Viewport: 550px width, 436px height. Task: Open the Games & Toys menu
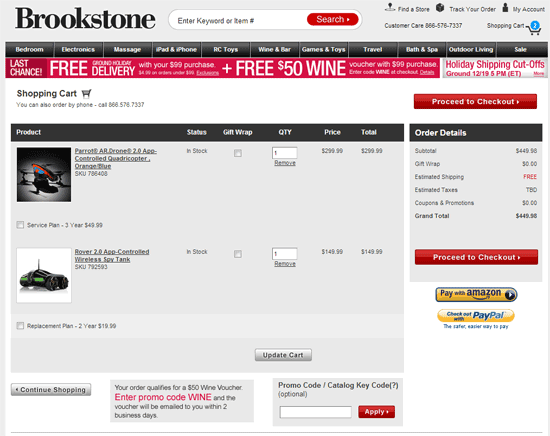pyautogui.click(x=323, y=49)
